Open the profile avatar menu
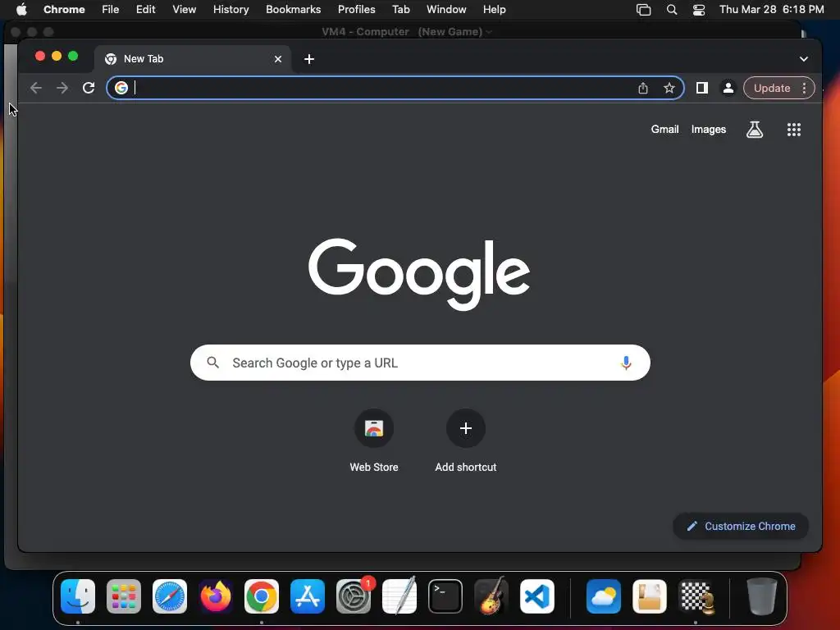The image size is (840, 630). (728, 88)
